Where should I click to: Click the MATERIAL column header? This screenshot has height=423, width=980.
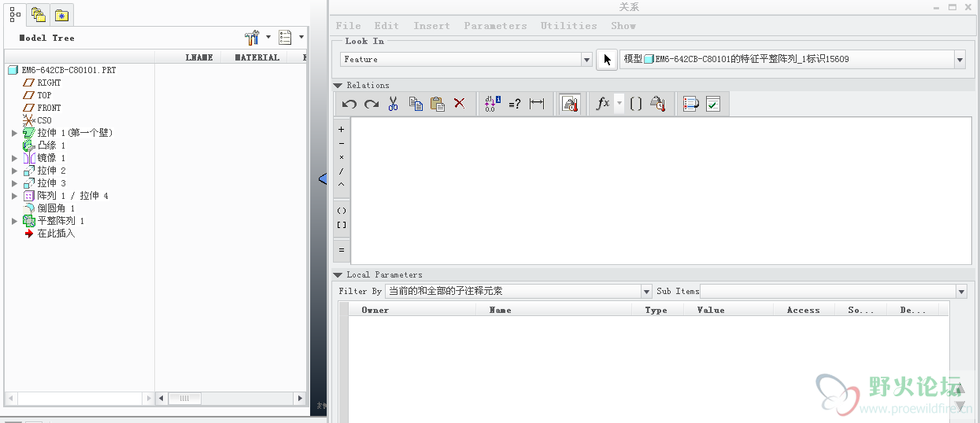[x=257, y=57]
